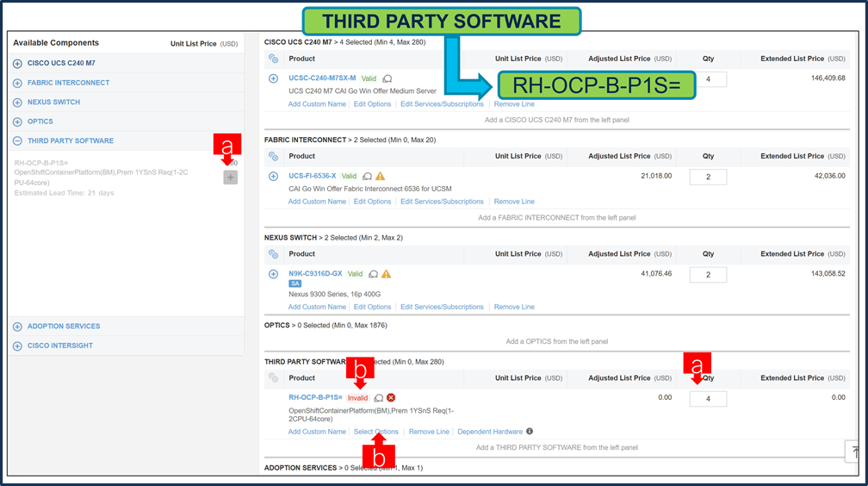Viewport: 868px width, 486px height.
Task: Click Edit Options for UCSC-C240-M7SX-M
Action: tap(373, 104)
